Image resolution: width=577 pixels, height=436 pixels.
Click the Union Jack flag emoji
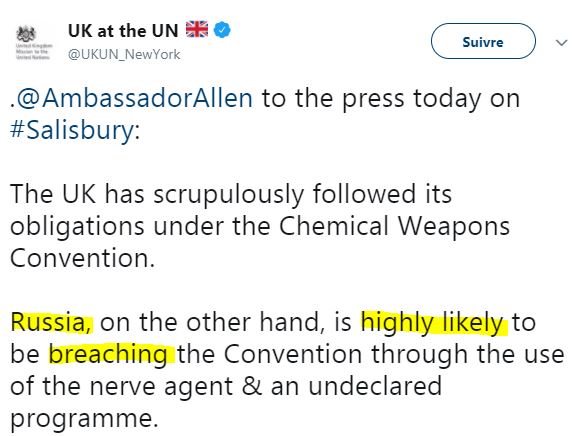(x=197, y=29)
